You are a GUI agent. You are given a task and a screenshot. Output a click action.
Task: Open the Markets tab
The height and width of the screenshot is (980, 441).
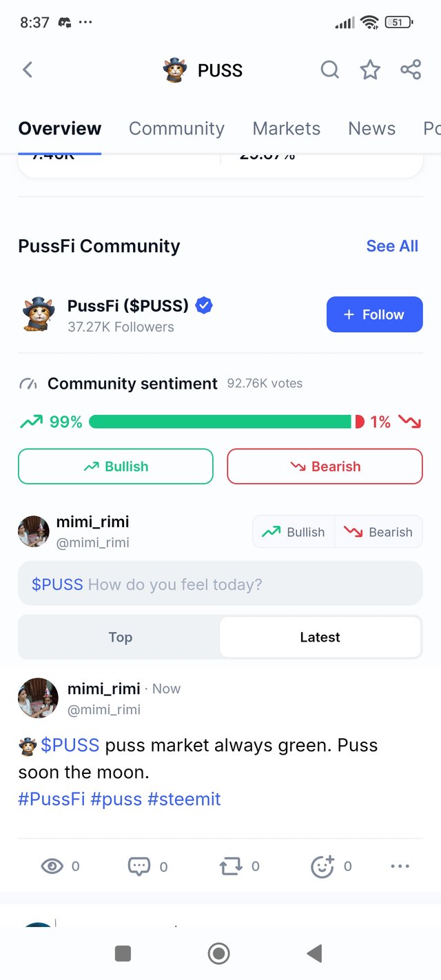[287, 128]
